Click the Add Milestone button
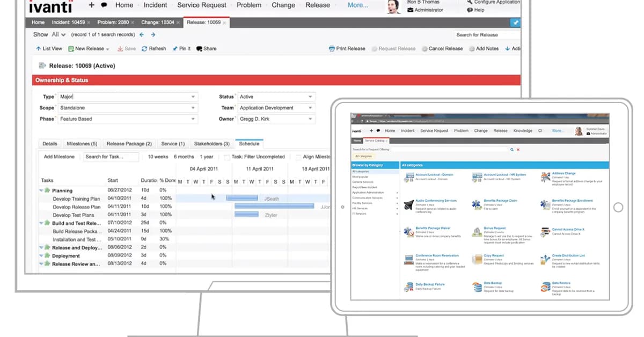Image resolution: width=644 pixels, height=337 pixels. click(x=60, y=157)
